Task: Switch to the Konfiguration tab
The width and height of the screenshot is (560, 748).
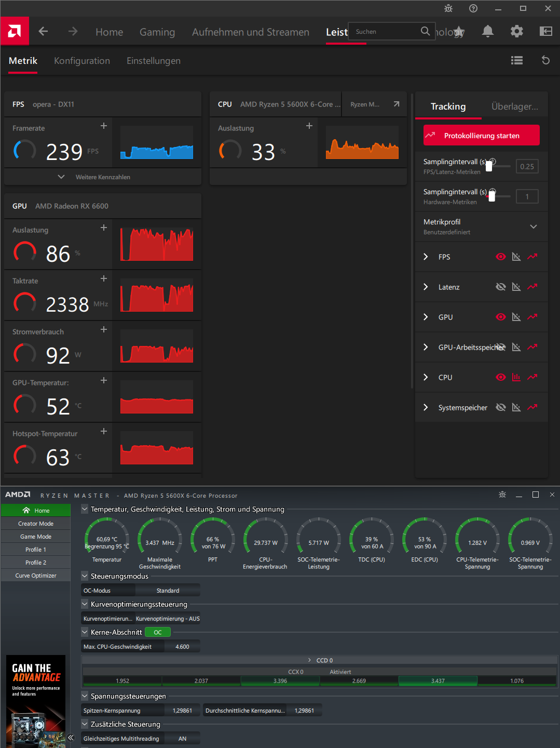Action: pyautogui.click(x=82, y=61)
